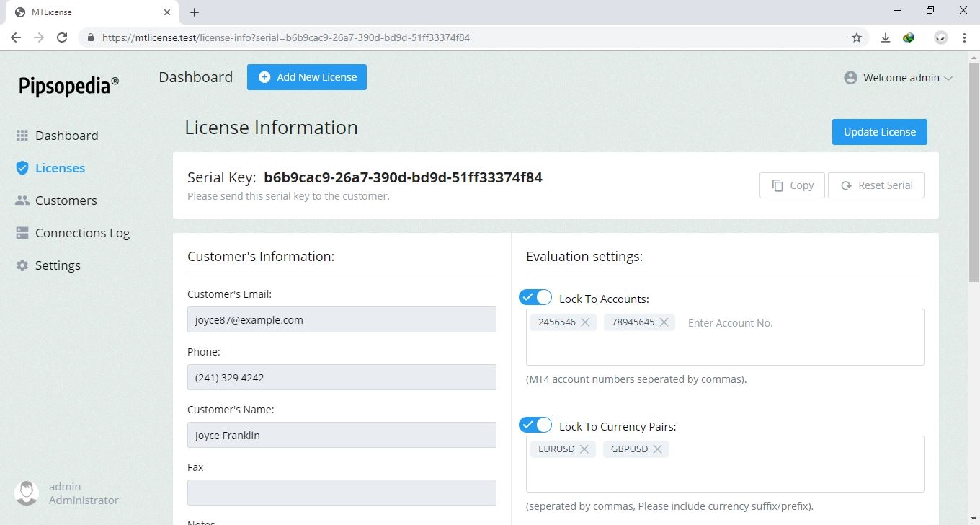Screen dimensions: 980x525
Task: Click the globe extension icon in the toolbar
Action: [909, 37]
